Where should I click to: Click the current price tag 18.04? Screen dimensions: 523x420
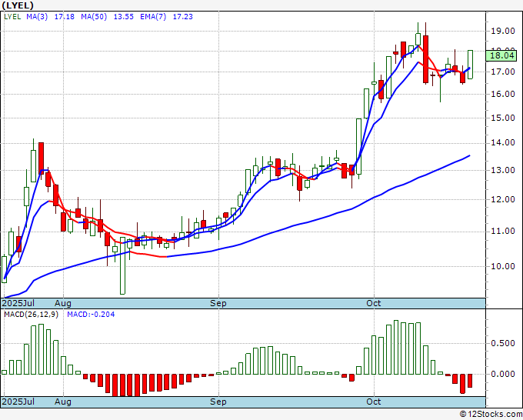501,55
